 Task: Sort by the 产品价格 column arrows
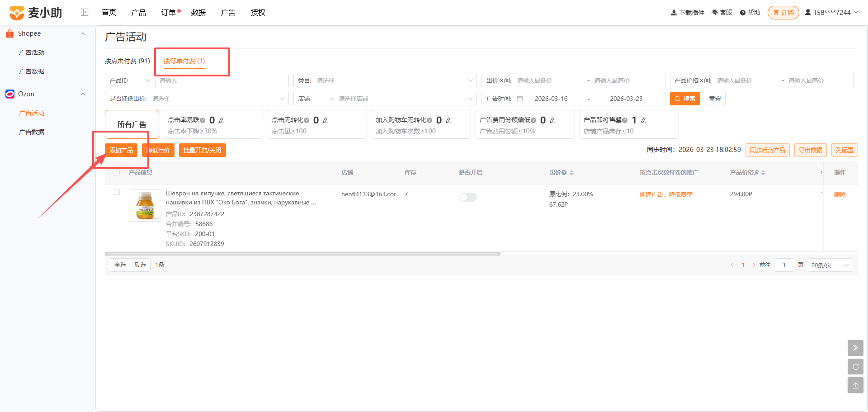point(763,173)
